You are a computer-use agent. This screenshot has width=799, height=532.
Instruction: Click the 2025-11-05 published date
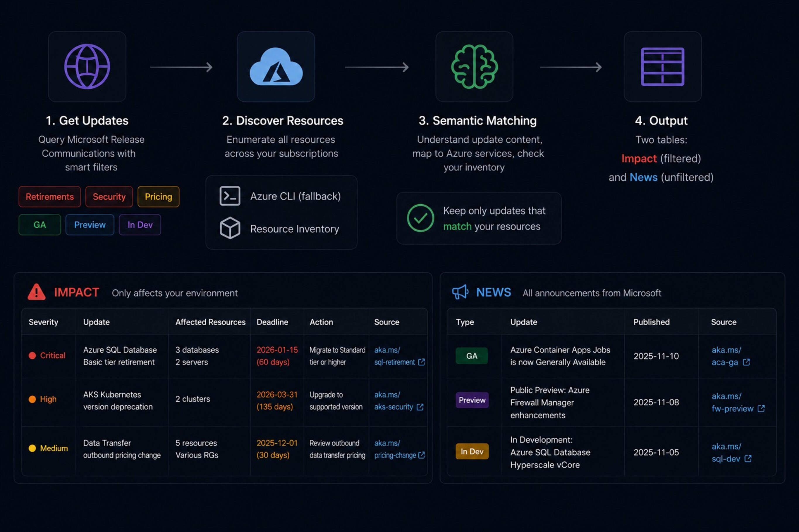656,452
